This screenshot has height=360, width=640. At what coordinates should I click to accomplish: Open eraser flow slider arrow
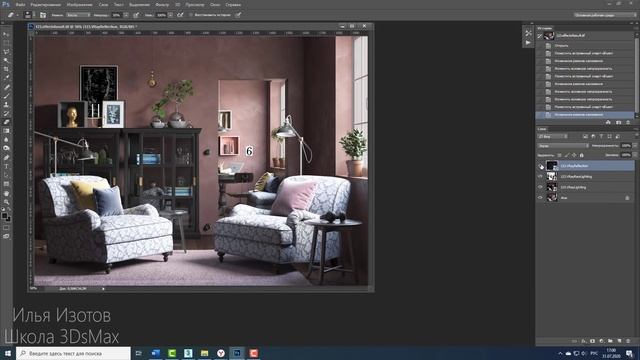click(x=171, y=15)
